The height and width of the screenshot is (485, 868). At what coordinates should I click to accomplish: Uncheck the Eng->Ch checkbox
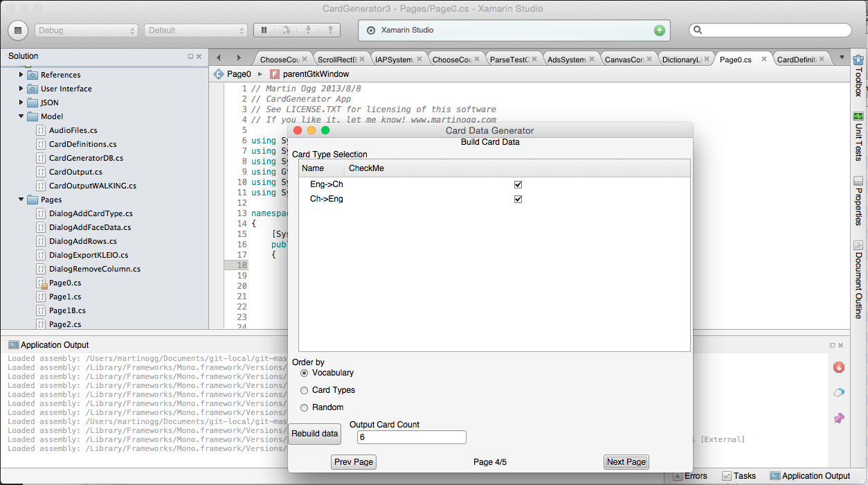click(518, 185)
